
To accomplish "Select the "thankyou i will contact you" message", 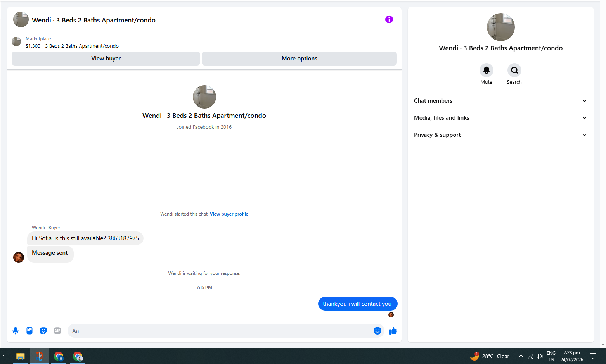I will [357, 304].
